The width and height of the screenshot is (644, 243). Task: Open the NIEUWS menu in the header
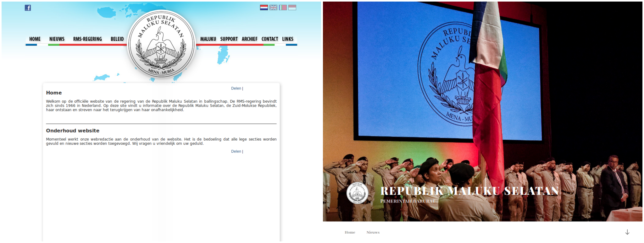[x=57, y=39]
